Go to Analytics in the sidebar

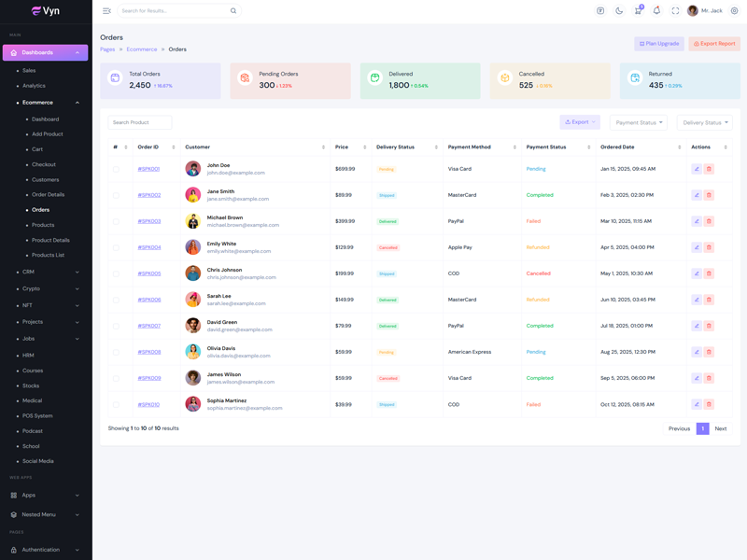[34, 86]
